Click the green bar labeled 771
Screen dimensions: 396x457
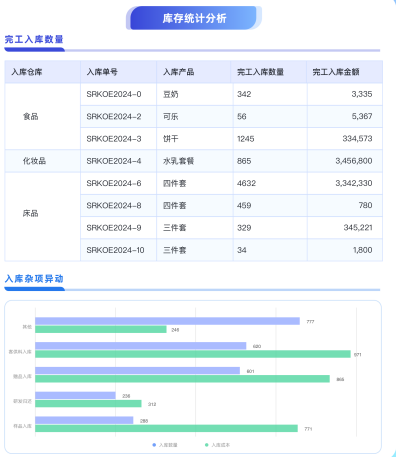pyautogui.click(x=166, y=428)
